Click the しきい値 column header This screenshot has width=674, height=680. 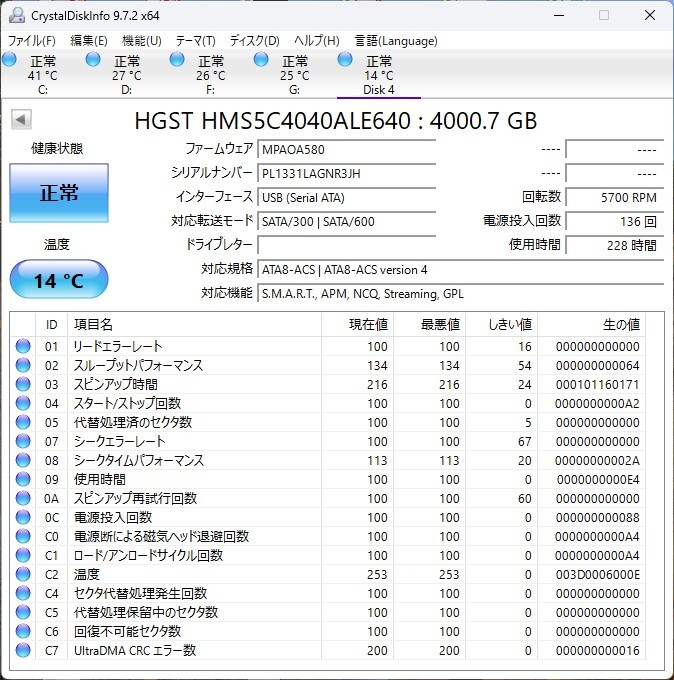pos(501,324)
